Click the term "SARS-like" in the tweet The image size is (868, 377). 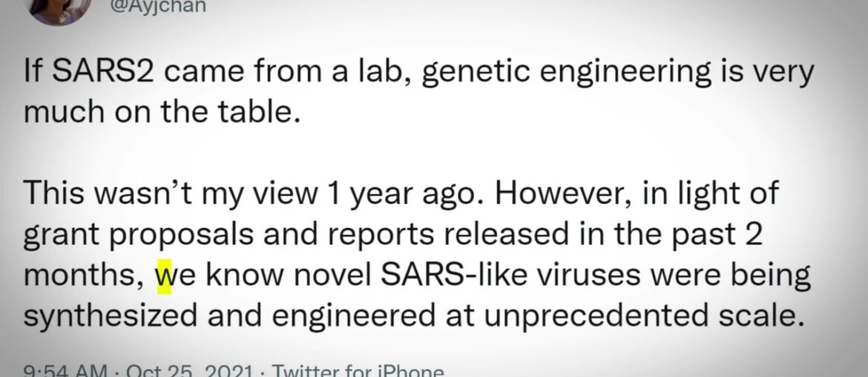click(x=440, y=277)
